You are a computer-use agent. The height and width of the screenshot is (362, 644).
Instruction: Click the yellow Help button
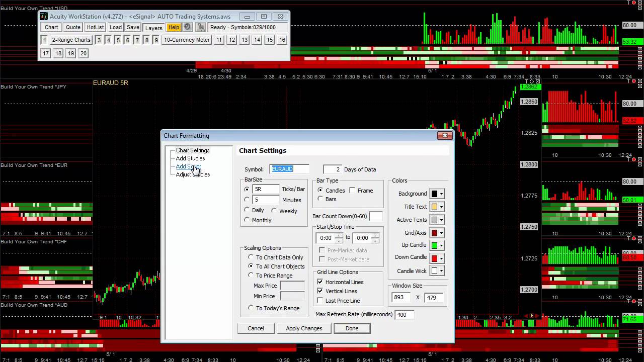174,28
